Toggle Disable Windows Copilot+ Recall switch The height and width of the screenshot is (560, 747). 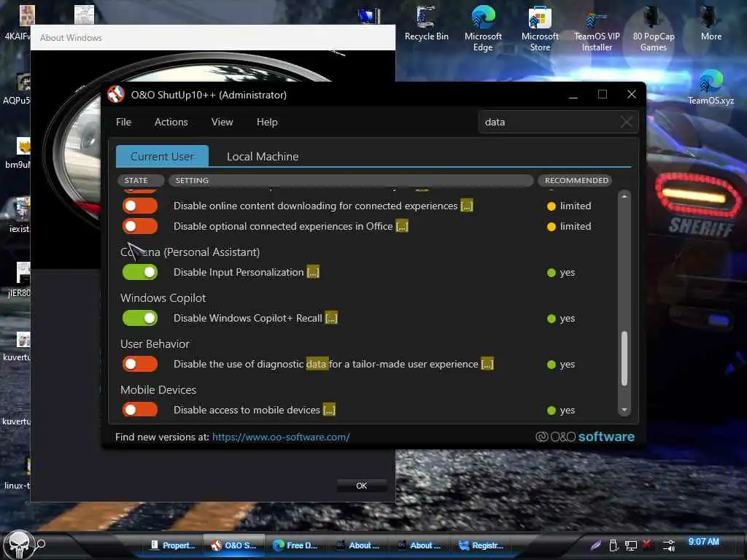tap(139, 318)
